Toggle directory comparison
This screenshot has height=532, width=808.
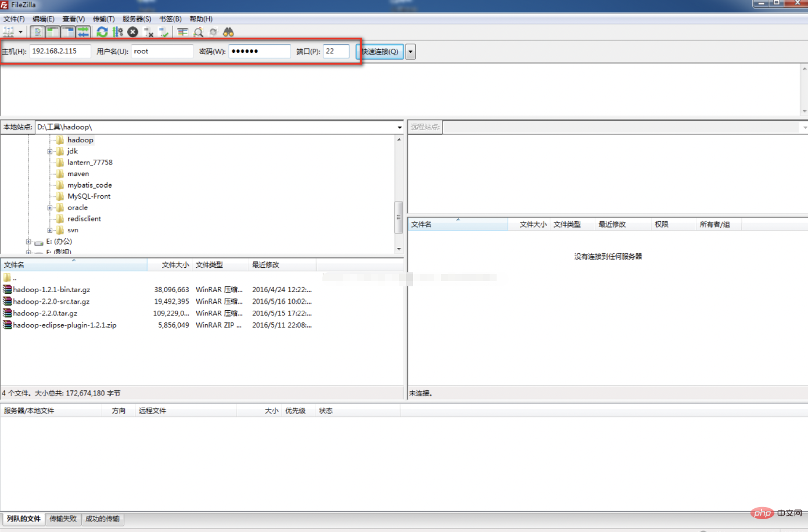click(198, 32)
